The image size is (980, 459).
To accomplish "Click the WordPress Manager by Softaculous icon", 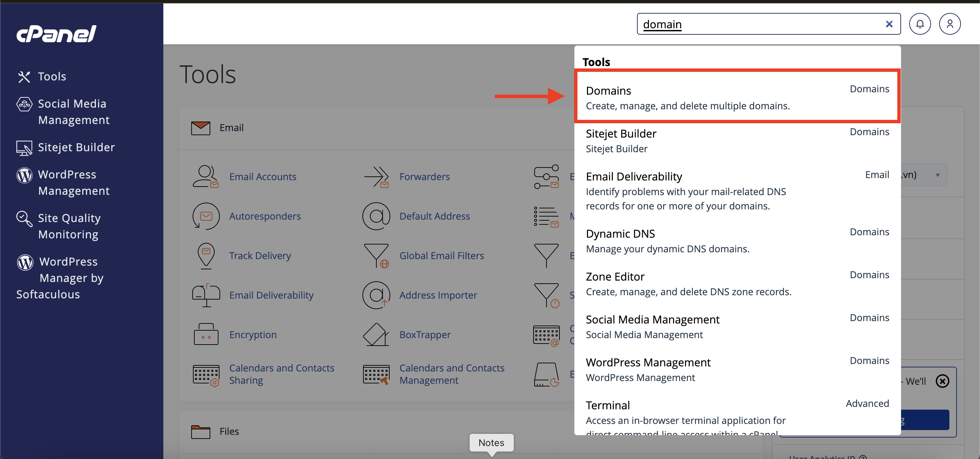I will [x=25, y=263].
